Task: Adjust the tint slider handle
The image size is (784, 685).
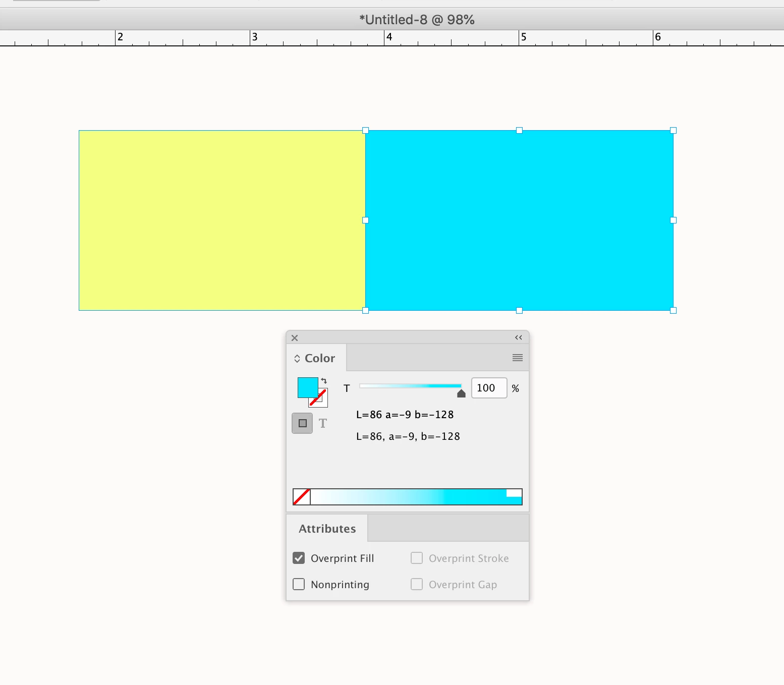Action: 461,393
